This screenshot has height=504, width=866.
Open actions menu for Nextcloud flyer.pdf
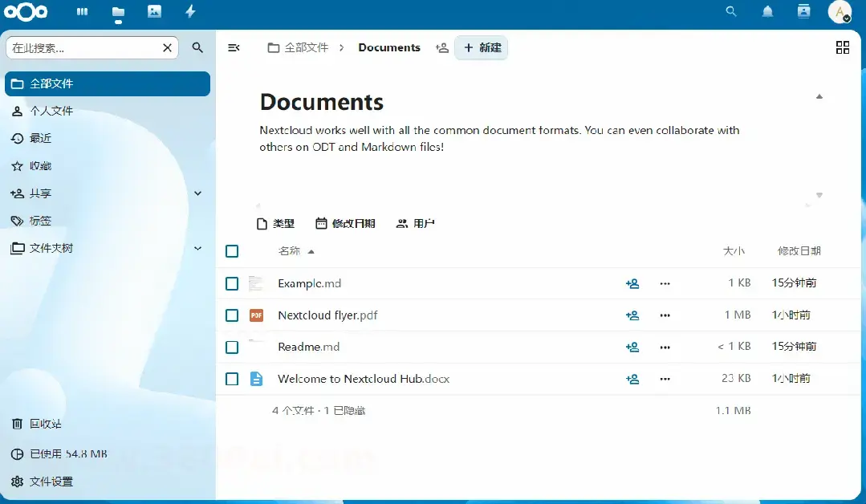(665, 315)
